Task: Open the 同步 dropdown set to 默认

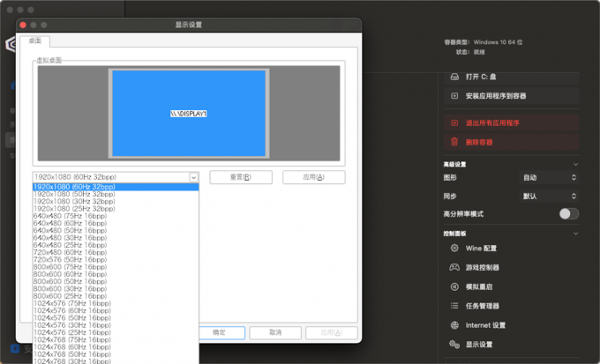Action: [549, 197]
